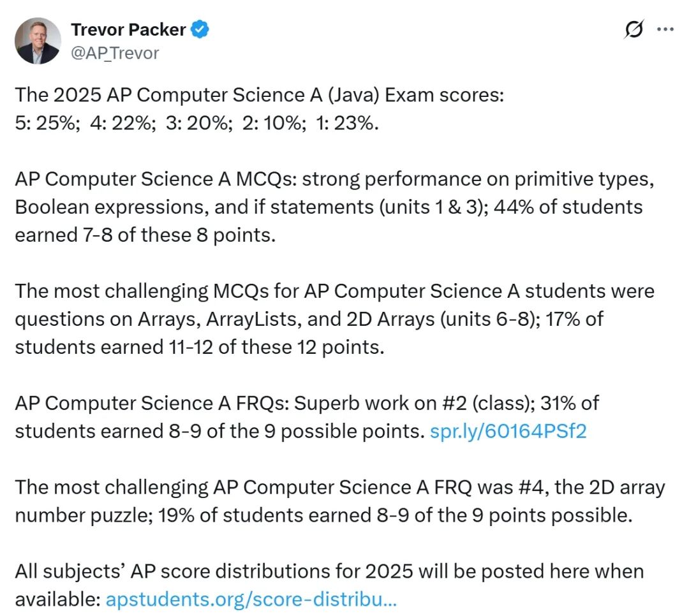Click the FRQs 'Superb work on #2' line
The image size is (689, 616).
click(x=307, y=404)
